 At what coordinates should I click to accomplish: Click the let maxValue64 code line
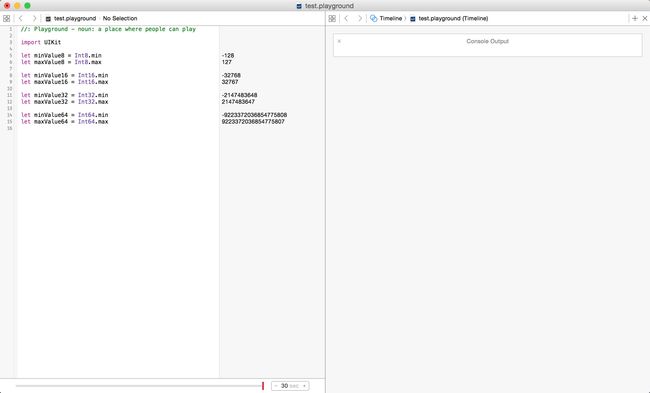[x=64, y=121]
